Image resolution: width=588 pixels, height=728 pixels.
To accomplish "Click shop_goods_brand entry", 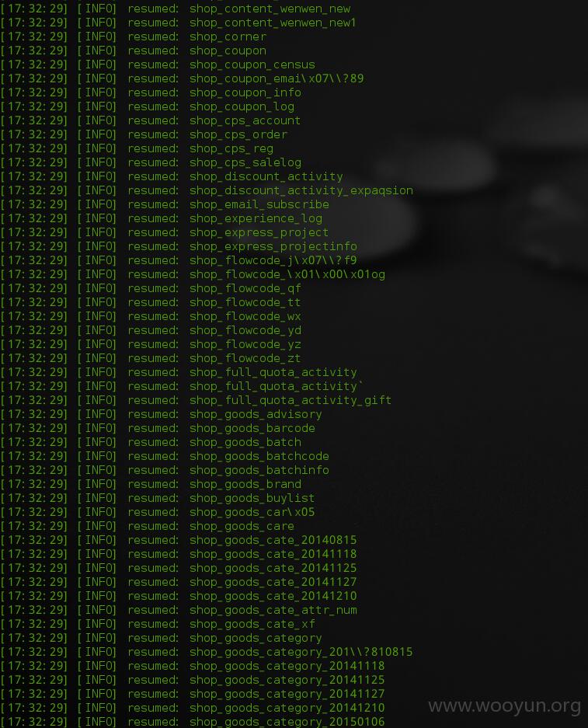I will click(x=245, y=484).
